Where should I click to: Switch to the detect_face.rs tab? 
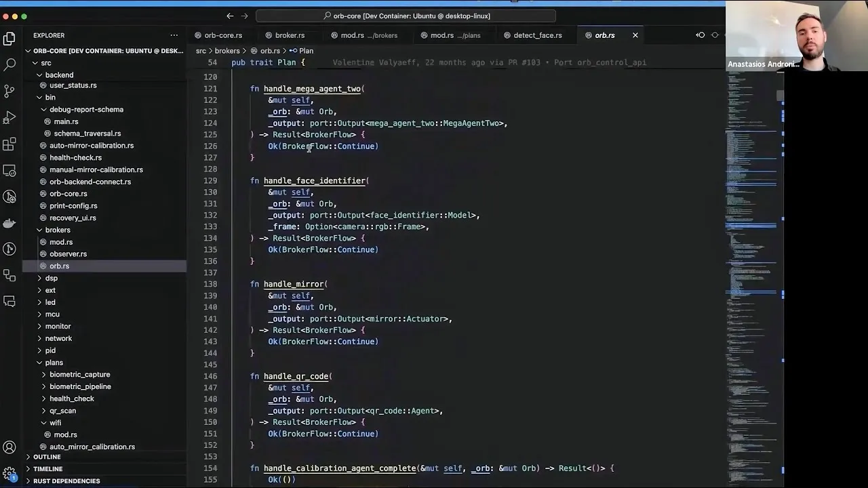pos(537,35)
